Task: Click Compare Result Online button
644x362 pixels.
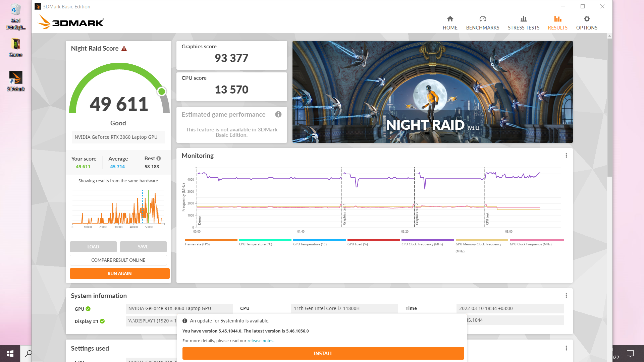Action: 118,260
